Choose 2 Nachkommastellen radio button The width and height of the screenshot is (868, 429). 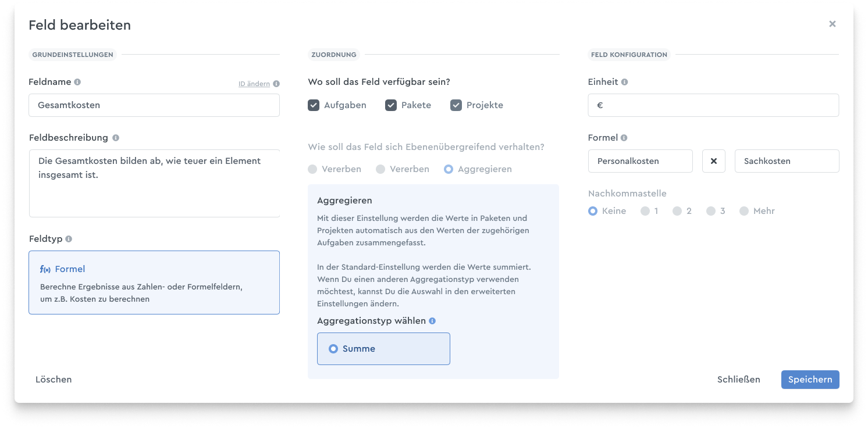click(x=677, y=211)
